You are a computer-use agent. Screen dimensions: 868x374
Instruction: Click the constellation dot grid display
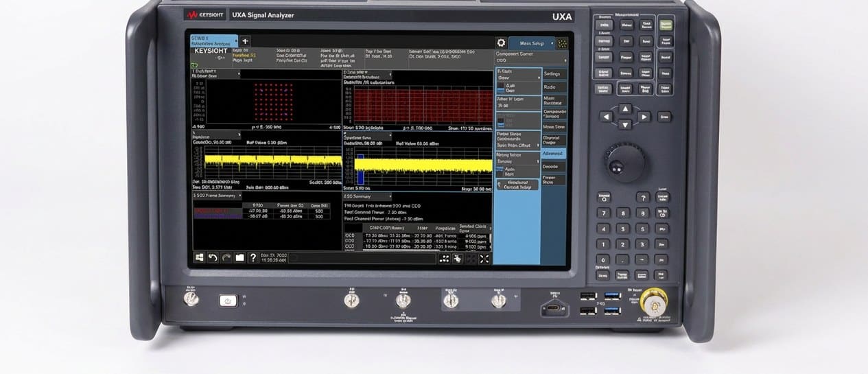pos(274,101)
